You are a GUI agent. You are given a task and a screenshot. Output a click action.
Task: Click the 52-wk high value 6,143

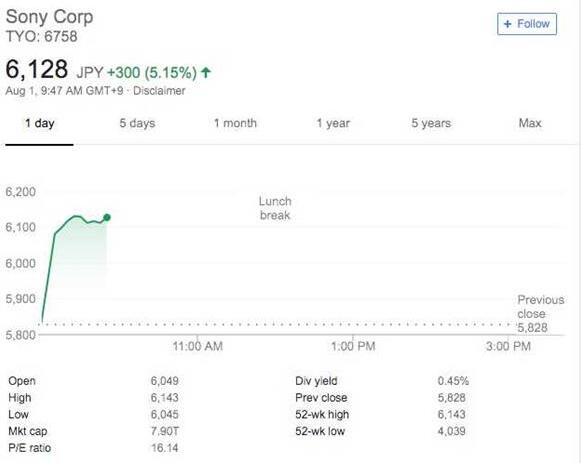[451, 415]
